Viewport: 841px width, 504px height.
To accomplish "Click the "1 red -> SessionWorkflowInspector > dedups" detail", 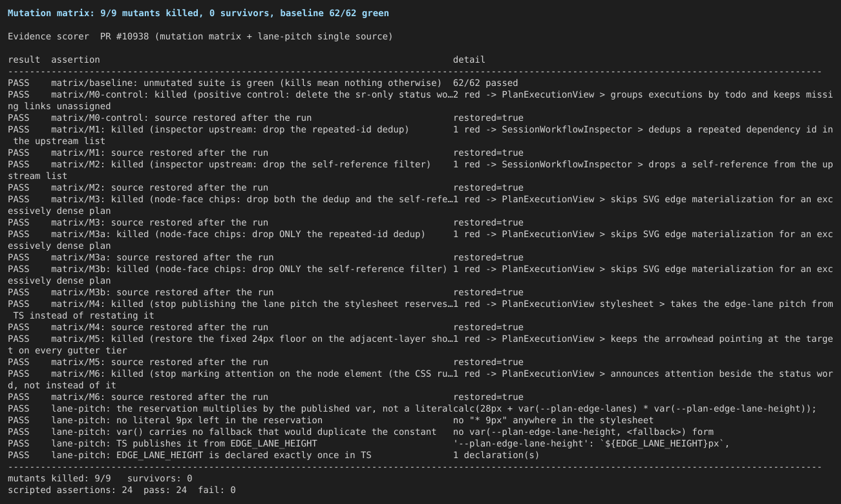I will click(643, 129).
